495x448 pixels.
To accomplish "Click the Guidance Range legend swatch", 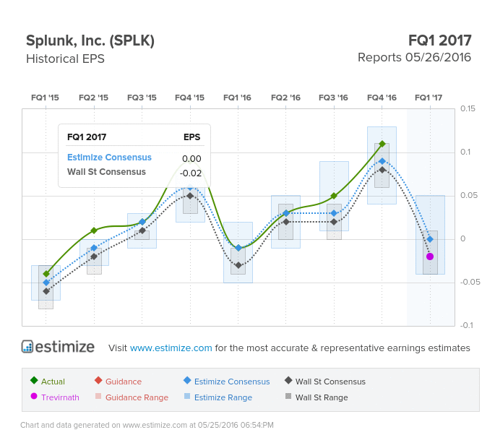I will pyautogui.click(x=98, y=396).
